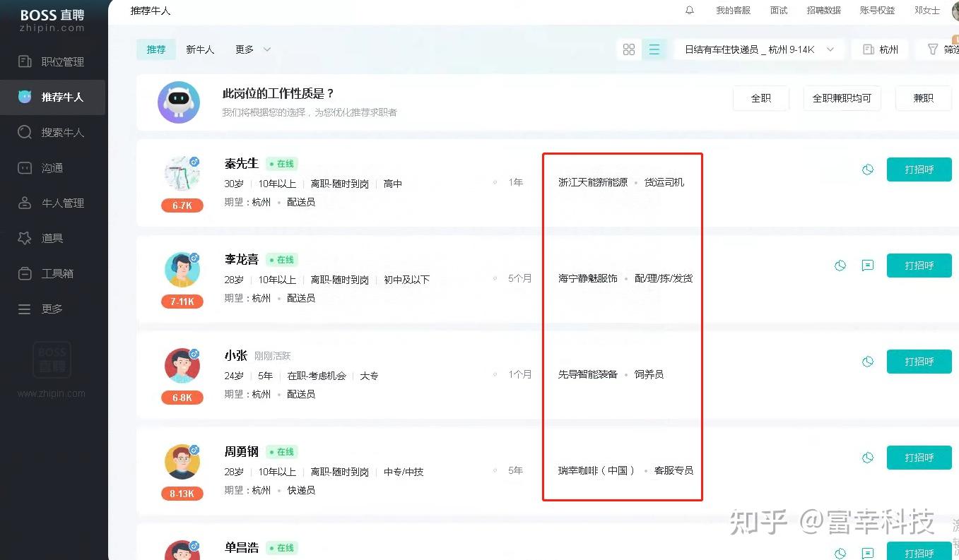Open 招聘数据 in the top bar
This screenshot has width=959, height=560.
coord(824,11)
